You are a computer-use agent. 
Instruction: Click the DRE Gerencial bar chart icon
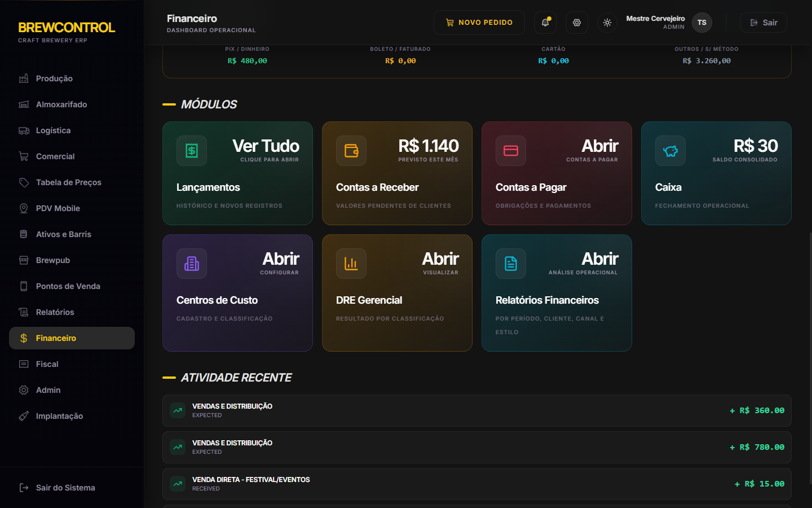pyautogui.click(x=351, y=264)
